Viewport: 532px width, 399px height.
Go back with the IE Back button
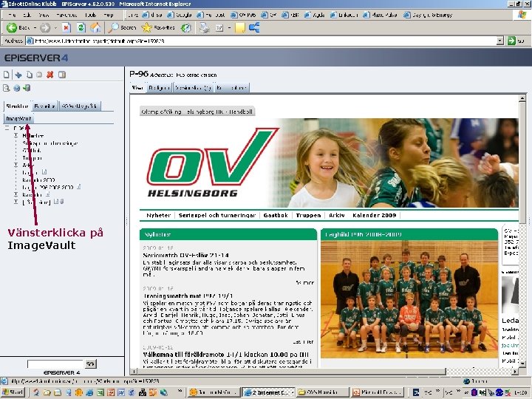[18, 27]
